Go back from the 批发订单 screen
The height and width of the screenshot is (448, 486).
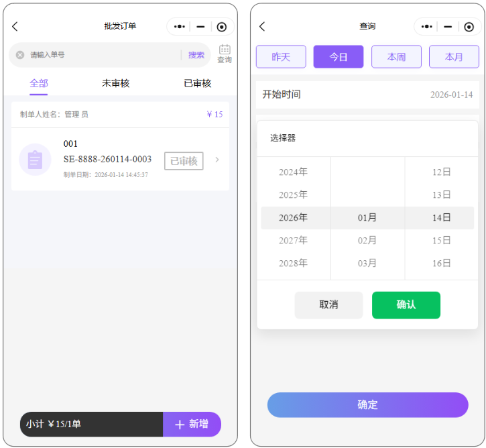pos(15,27)
